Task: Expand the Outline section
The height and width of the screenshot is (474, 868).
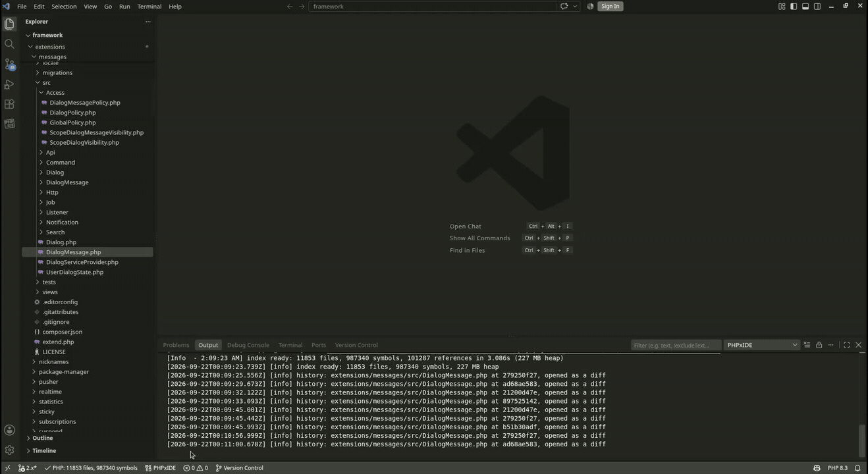Action: 42,438
